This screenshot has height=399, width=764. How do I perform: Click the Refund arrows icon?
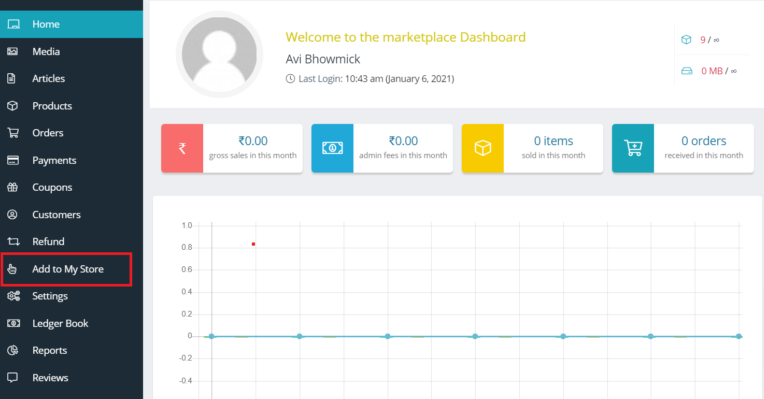coord(13,242)
